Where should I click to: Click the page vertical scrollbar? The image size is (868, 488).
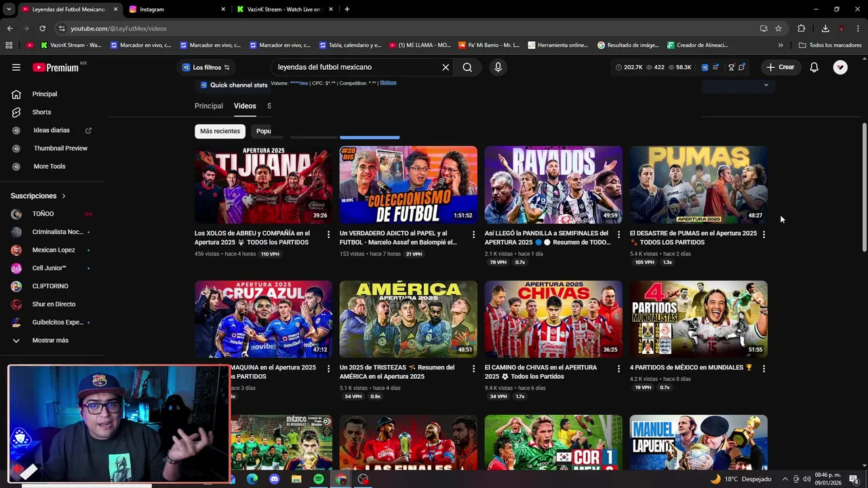click(x=864, y=186)
